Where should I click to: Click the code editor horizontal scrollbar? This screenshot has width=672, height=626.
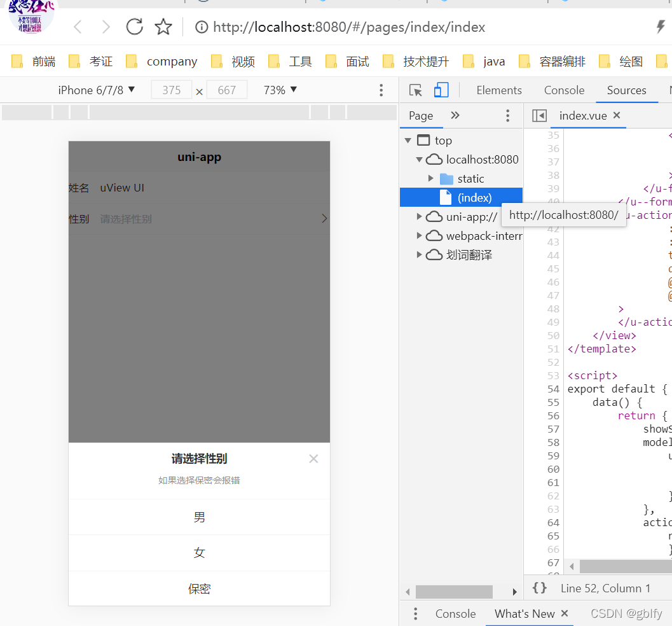pyautogui.click(x=626, y=566)
